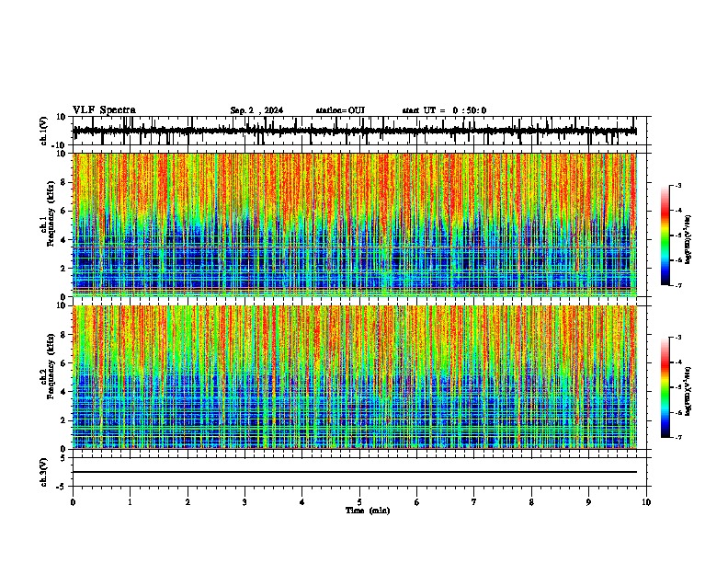Viewport: 728px width, 563px height.
Task: Select the date text "Sep. 2 , 2024"
Action: (256, 110)
